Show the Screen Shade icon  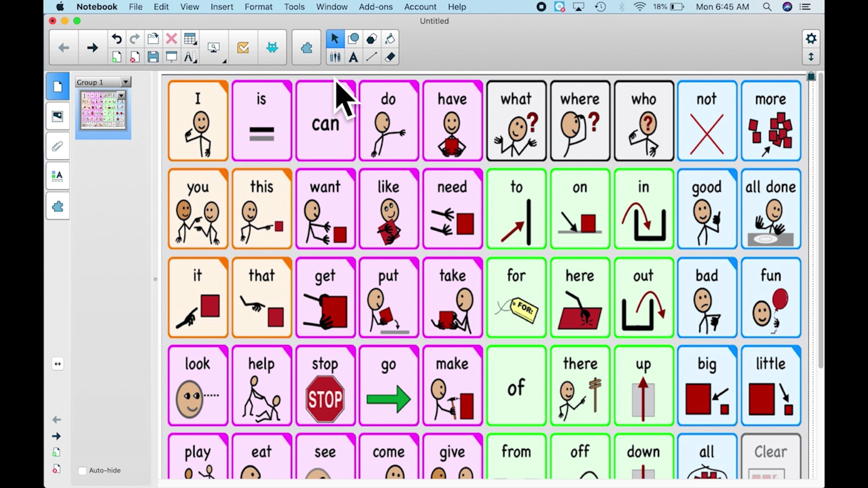[171, 57]
